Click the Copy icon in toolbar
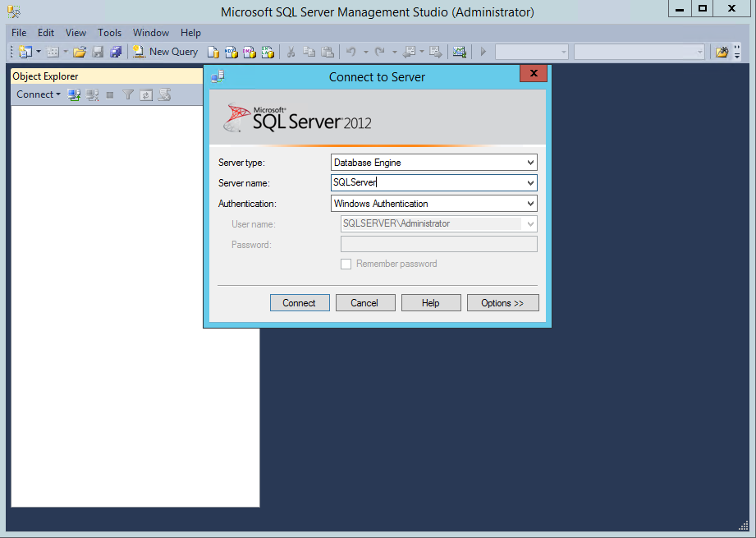 coord(309,52)
